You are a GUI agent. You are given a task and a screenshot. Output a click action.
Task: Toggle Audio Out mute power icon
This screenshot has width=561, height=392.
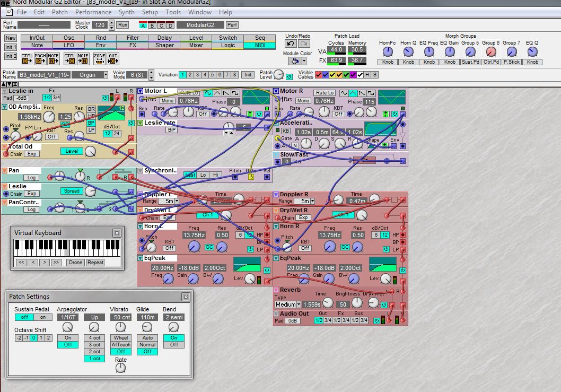(x=376, y=321)
